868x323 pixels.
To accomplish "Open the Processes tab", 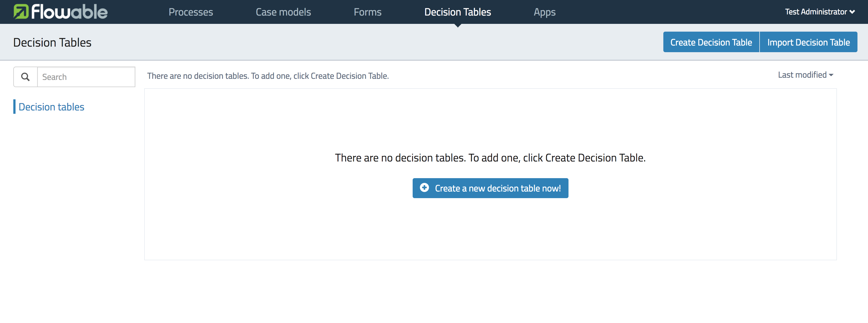I will tap(191, 12).
